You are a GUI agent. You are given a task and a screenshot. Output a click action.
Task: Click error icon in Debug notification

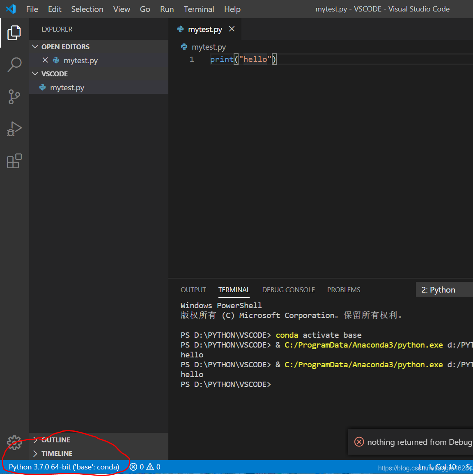pos(359,442)
